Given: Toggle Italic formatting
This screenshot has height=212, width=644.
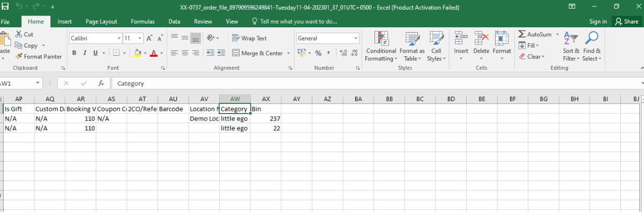Looking at the screenshot, I should coord(85,53).
